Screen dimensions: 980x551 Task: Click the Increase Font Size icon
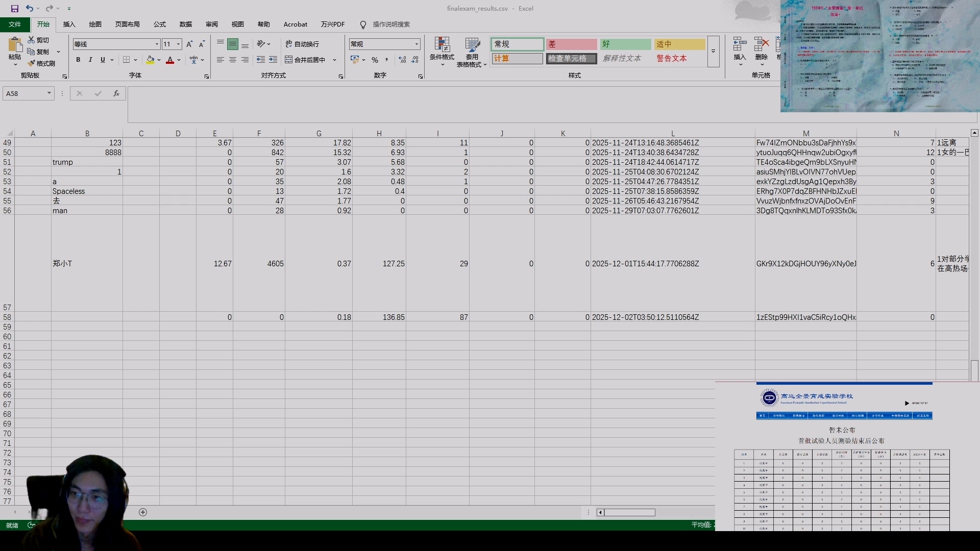[189, 44]
